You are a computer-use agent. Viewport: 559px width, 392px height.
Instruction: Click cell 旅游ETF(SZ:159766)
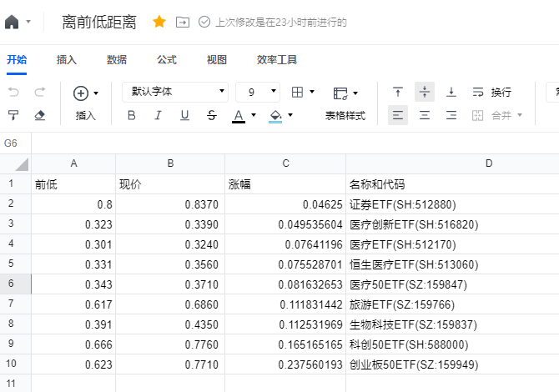point(453,304)
